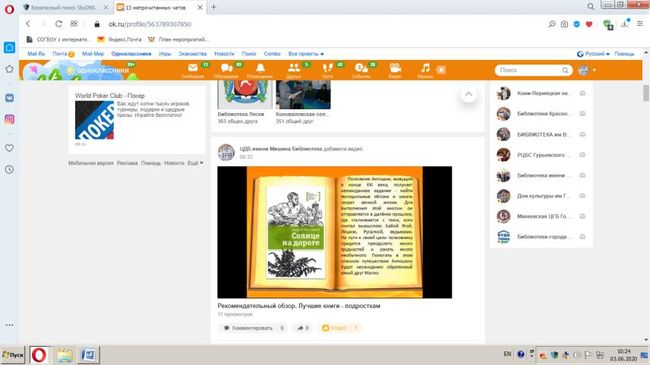The image size is (650, 365).
Task: Open the Russian language dropdown
Action: pyautogui.click(x=593, y=54)
